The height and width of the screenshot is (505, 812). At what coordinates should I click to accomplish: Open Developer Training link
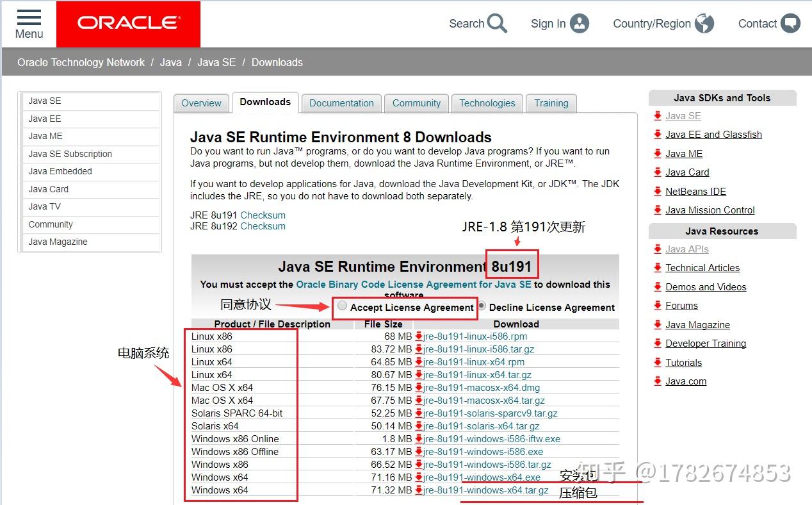pyautogui.click(x=706, y=344)
